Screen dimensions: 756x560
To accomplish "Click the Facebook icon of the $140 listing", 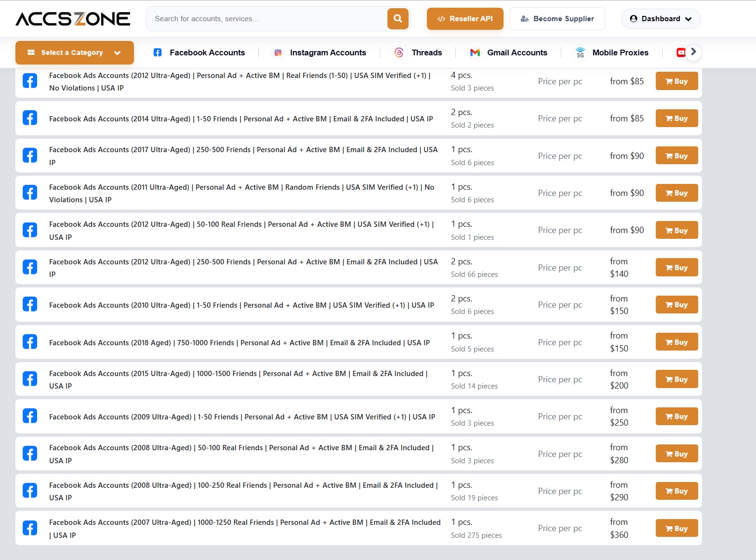I will [30, 267].
